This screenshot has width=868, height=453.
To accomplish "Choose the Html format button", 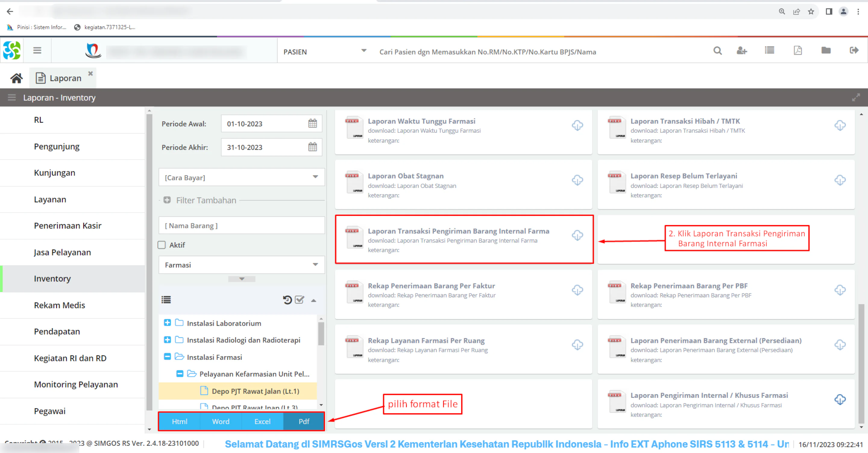I will [180, 422].
